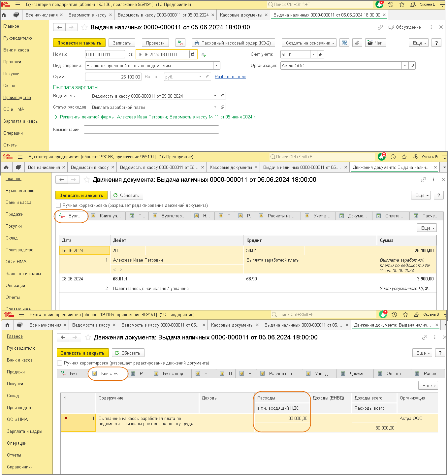The image size is (448, 476).
Task: Click Записать и закрыть in the bottom window
Action: click(x=82, y=353)
